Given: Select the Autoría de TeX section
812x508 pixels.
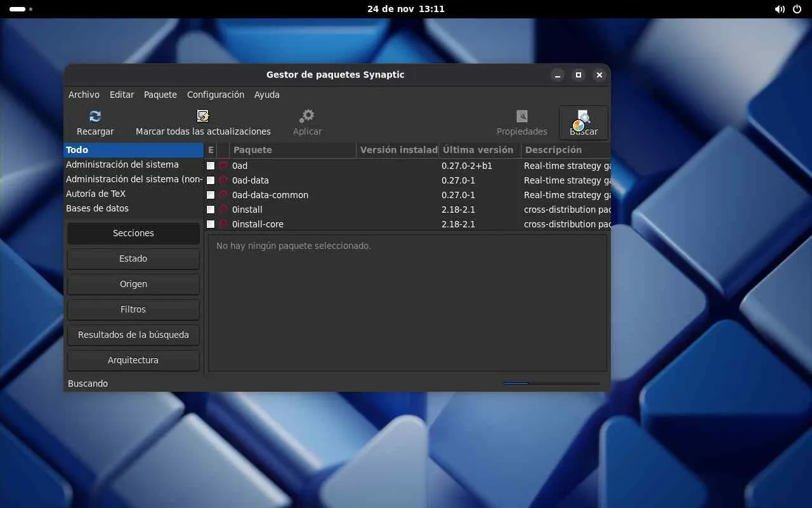Looking at the screenshot, I should click(x=133, y=194).
